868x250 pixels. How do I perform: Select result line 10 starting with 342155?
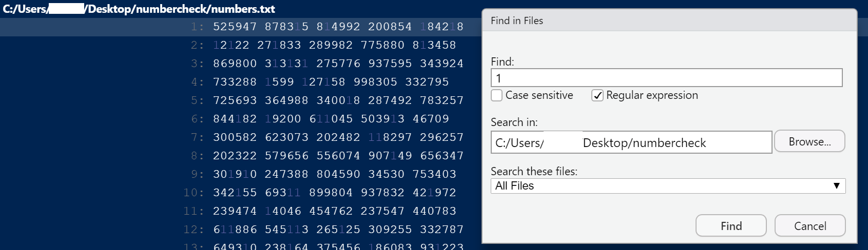click(x=241, y=193)
